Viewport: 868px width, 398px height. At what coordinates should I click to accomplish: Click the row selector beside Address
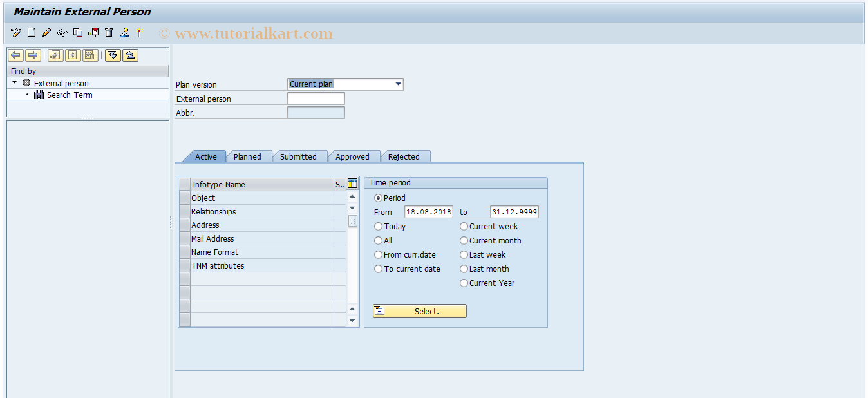tap(185, 225)
